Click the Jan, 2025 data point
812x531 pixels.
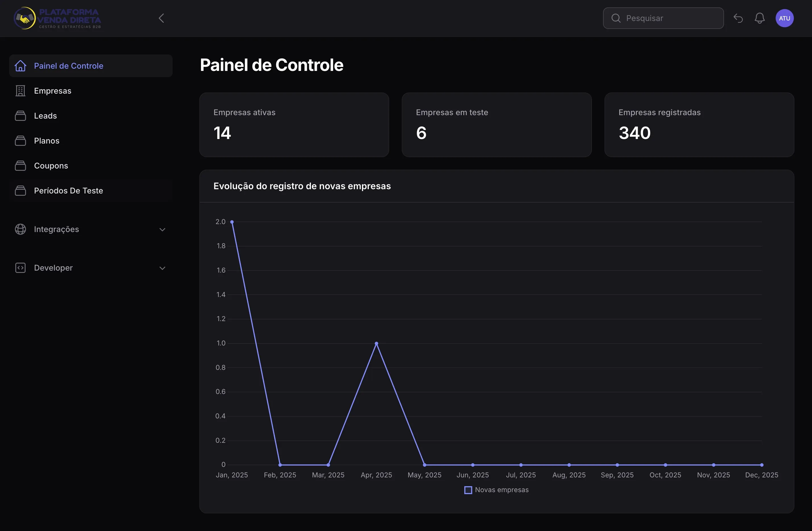click(232, 222)
